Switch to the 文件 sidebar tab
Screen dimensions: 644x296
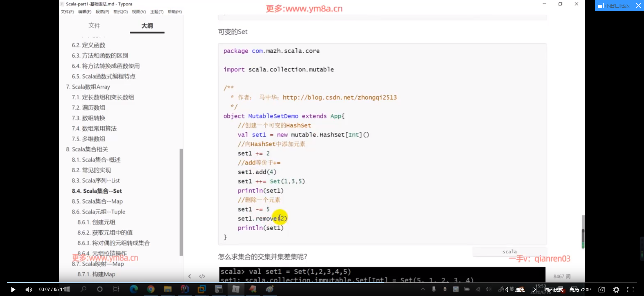[94, 25]
